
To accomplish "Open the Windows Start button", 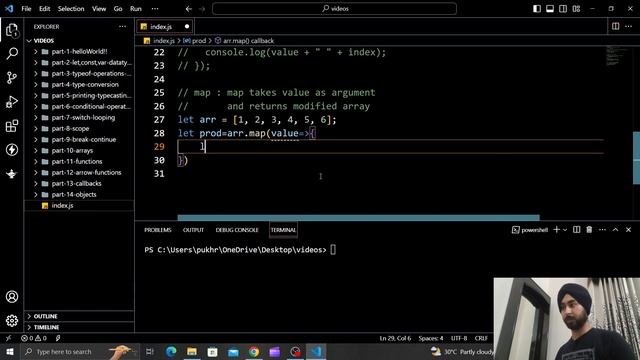I will [10, 351].
